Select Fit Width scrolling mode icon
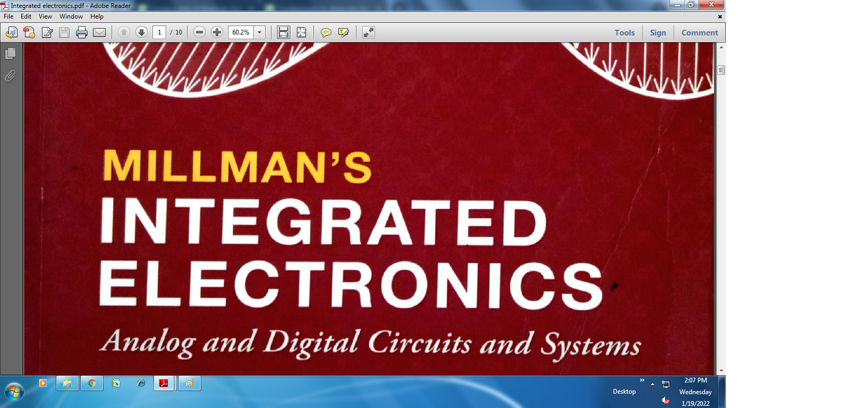The image size is (868, 408). 284,32
